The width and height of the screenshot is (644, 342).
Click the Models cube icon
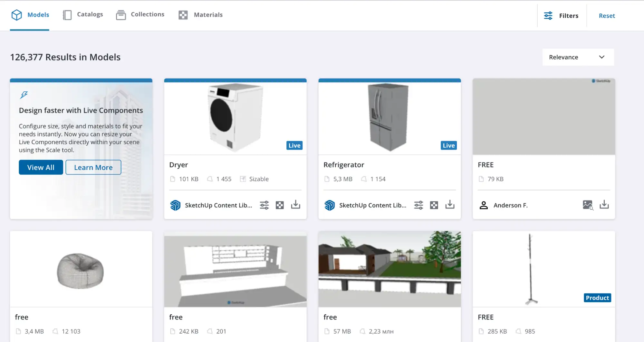(x=16, y=15)
